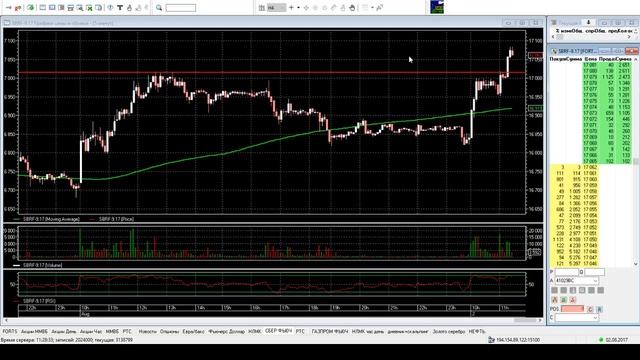640x360 pixels.
Task: Switch to the Евро/Бакс tab
Action: pyautogui.click(x=193, y=331)
